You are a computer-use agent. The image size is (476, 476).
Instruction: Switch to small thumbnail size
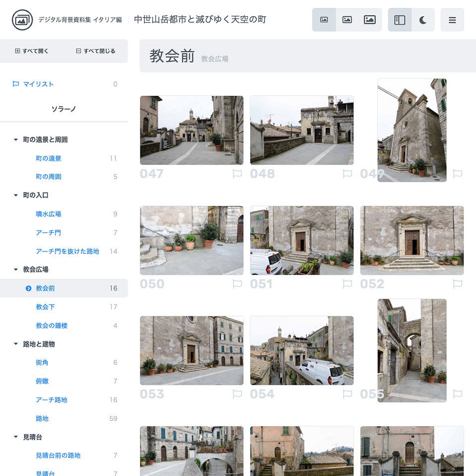tap(324, 20)
